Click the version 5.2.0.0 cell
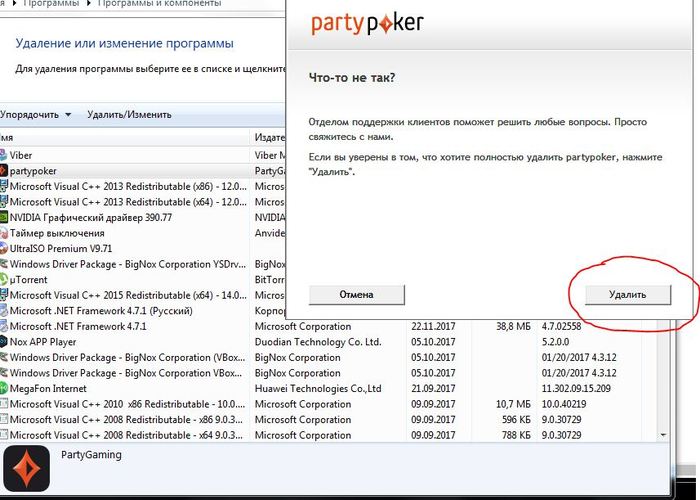Image resolution: width=700 pixels, height=500 pixels. pos(555,342)
